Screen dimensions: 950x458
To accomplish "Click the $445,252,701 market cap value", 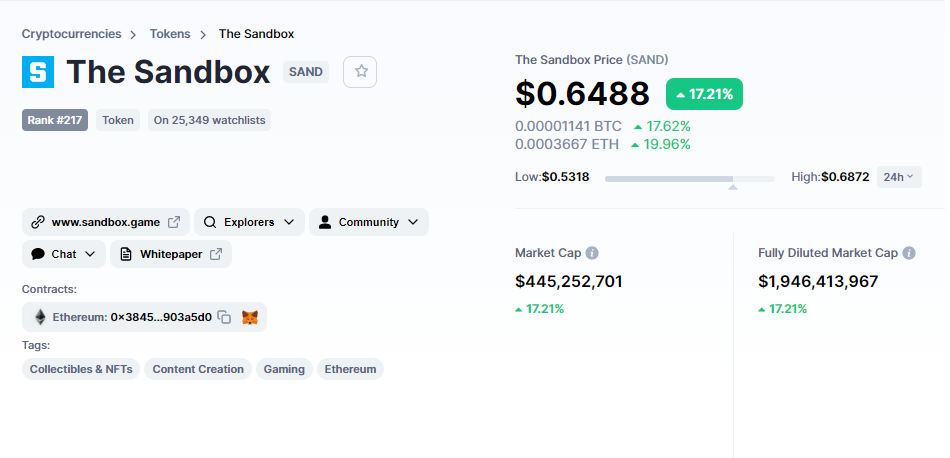I will (x=569, y=281).
